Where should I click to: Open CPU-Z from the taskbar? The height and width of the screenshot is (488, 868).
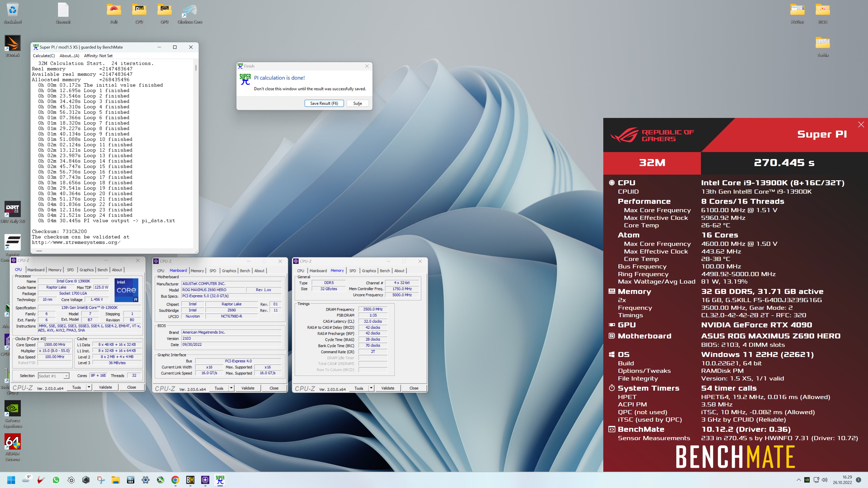[205, 480]
